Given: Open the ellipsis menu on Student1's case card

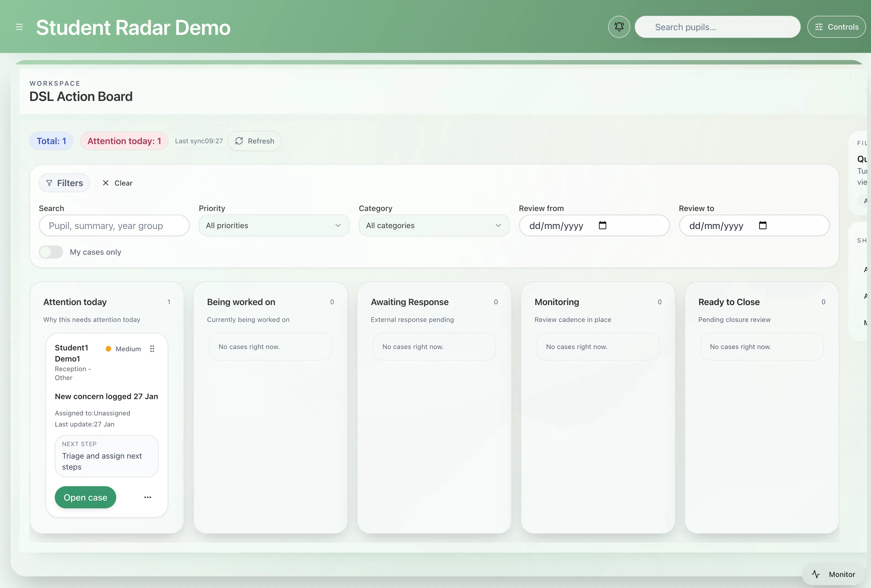Looking at the screenshot, I should 147,497.
